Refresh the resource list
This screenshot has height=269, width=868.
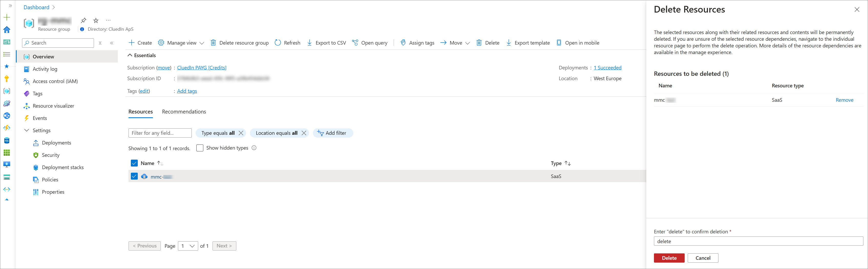(288, 43)
